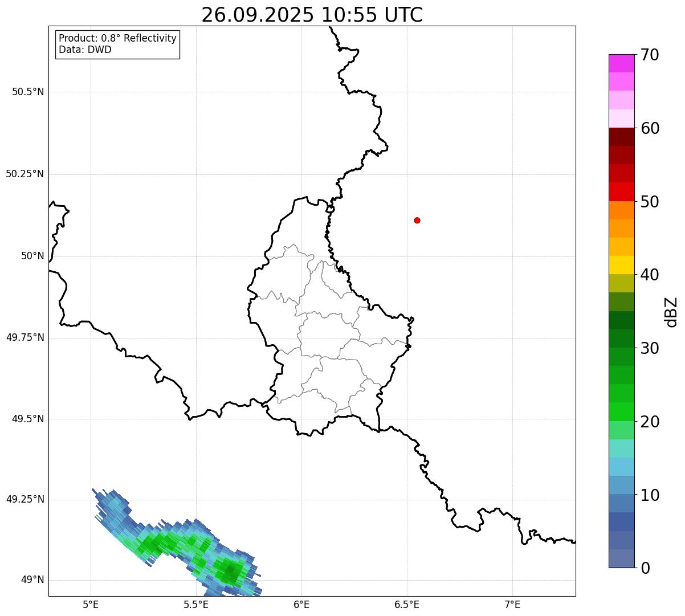Viewport: 685px width, 616px height.
Task: Click the bright red colorbar segment above 50
Action: [x=621, y=191]
